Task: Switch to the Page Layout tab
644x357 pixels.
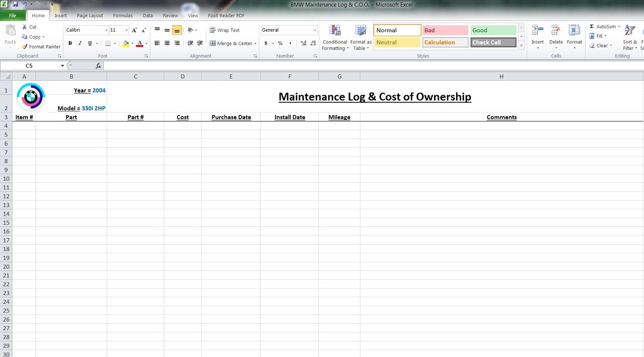Action: click(x=90, y=16)
